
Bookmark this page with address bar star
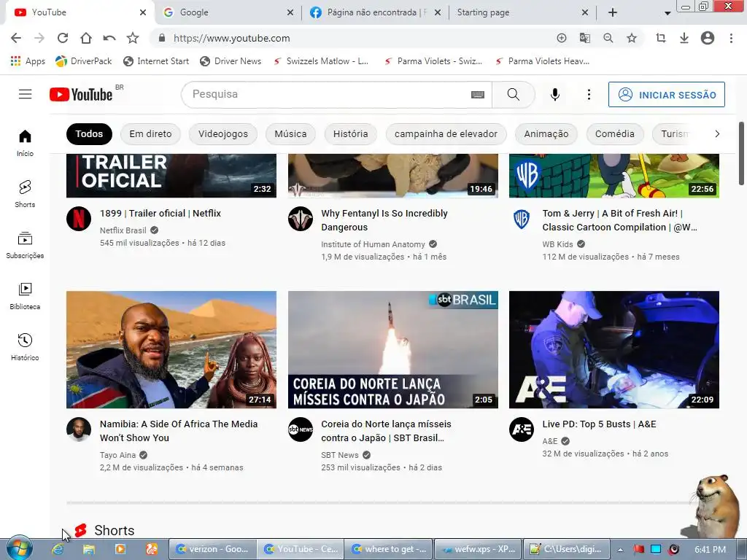click(x=632, y=38)
